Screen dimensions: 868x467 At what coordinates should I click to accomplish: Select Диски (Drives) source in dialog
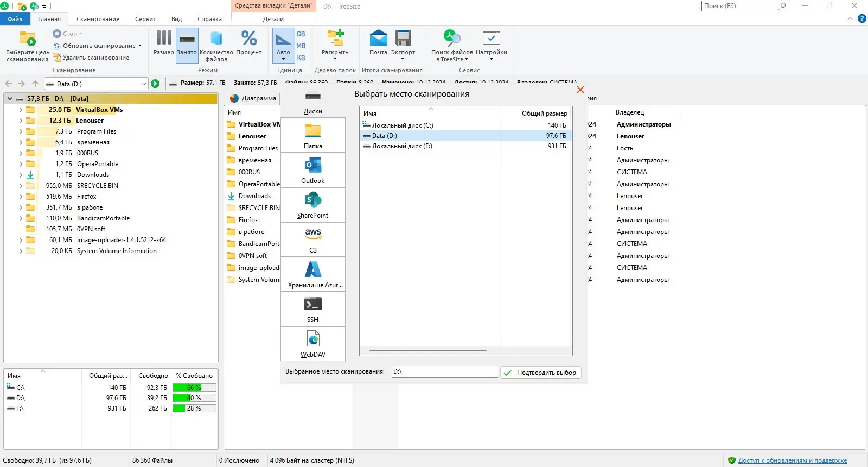click(313, 102)
